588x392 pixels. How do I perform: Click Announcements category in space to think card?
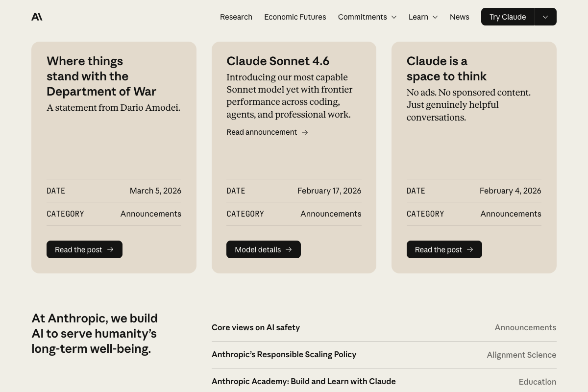[x=511, y=214]
